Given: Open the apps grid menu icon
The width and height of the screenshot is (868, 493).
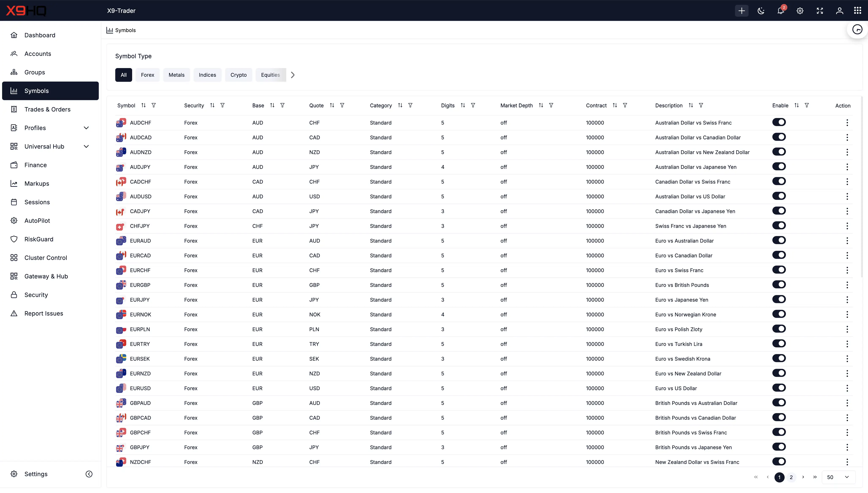Looking at the screenshot, I should (x=857, y=11).
